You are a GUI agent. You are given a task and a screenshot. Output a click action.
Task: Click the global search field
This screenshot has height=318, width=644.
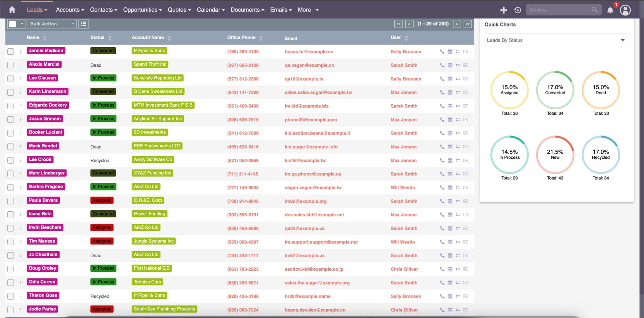pyautogui.click(x=559, y=10)
